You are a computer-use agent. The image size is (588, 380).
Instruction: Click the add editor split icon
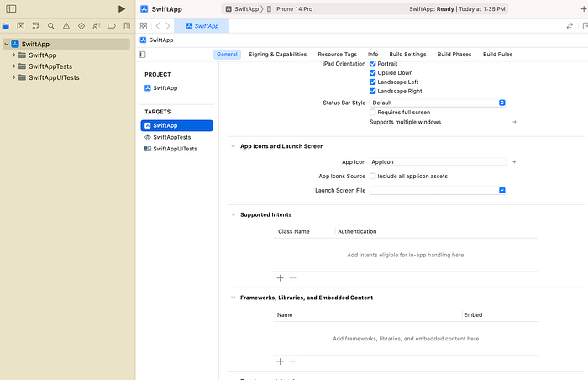(x=585, y=26)
